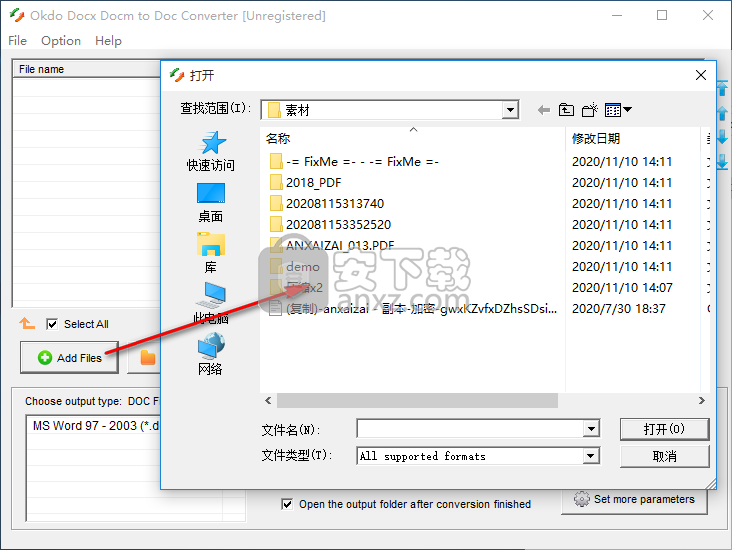The height and width of the screenshot is (550, 732).
Task: Close the 打开 dialog
Action: (700, 75)
